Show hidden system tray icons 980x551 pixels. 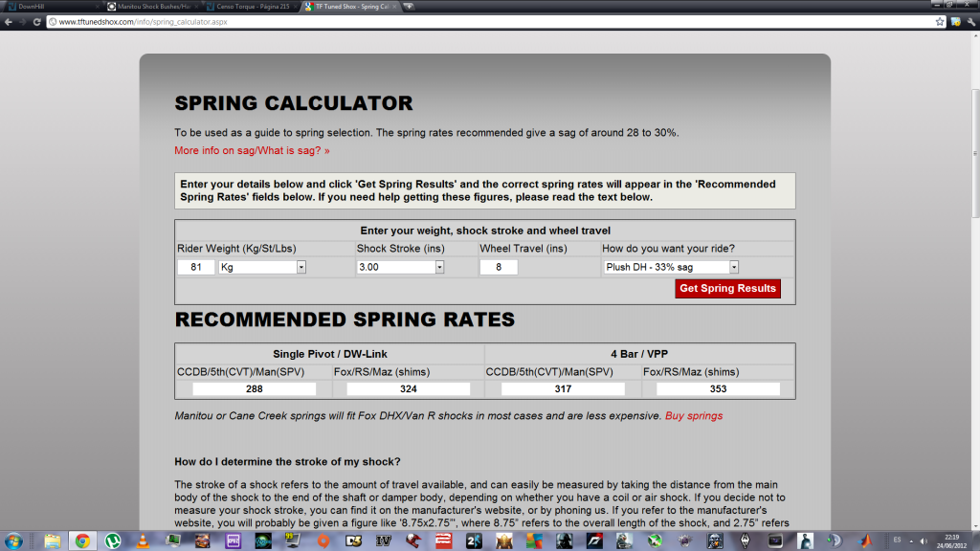click(911, 541)
